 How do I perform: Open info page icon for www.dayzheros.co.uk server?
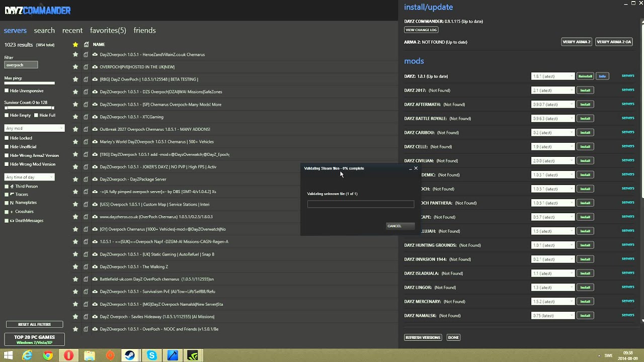coord(86,217)
